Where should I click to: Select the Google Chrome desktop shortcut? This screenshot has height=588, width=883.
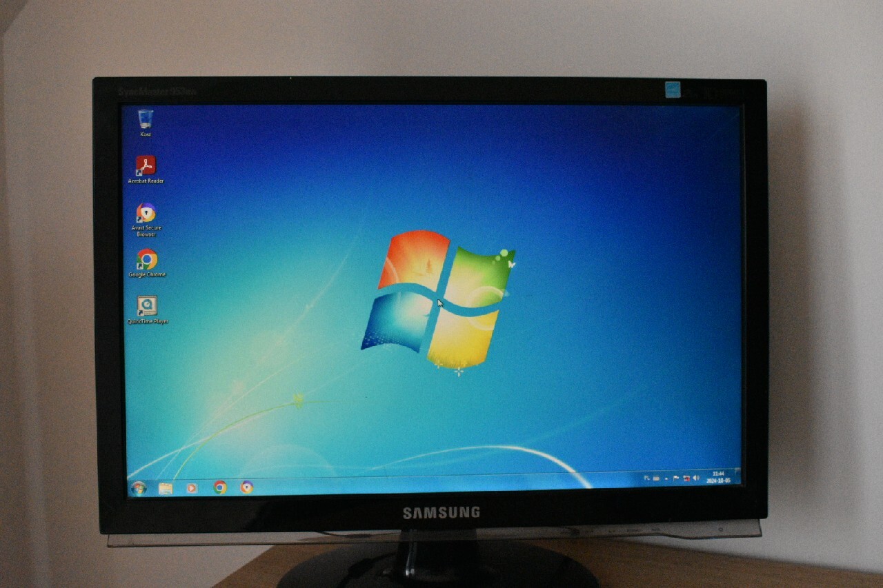147,263
